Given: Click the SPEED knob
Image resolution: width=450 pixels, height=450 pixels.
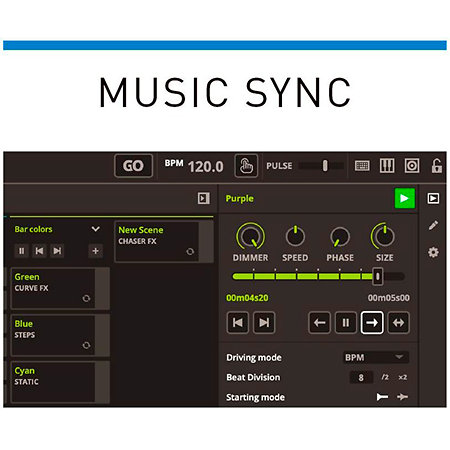Looking at the screenshot, I should (295, 236).
